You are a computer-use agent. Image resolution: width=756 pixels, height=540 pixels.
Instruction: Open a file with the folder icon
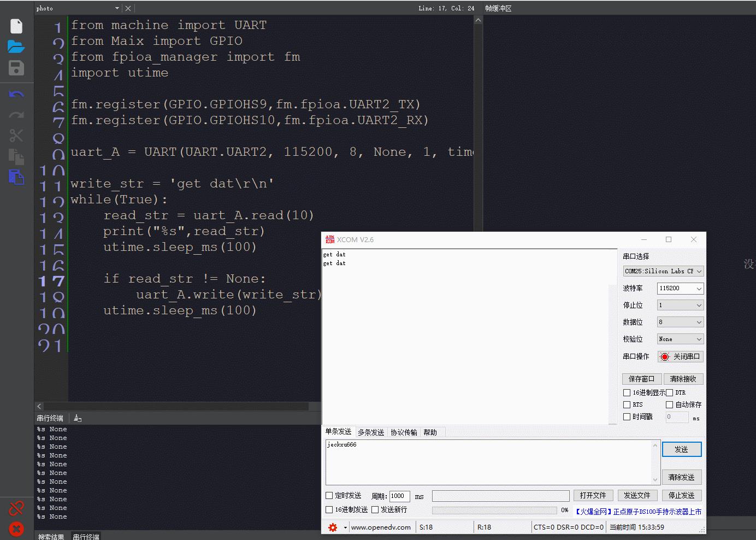tap(16, 47)
